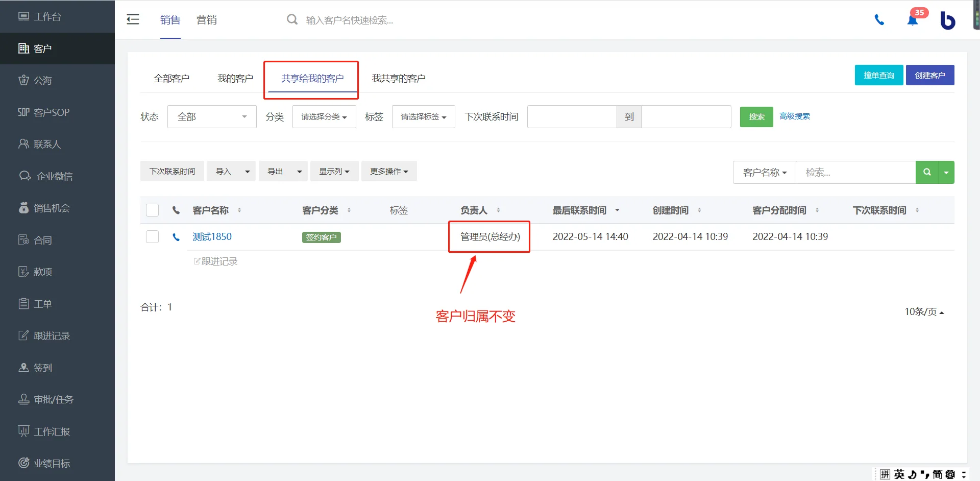Open the 状态 全部 dropdown

tap(212, 116)
